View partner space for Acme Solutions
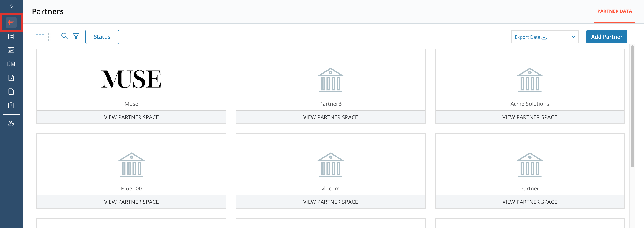This screenshot has height=228, width=644. [x=529, y=117]
